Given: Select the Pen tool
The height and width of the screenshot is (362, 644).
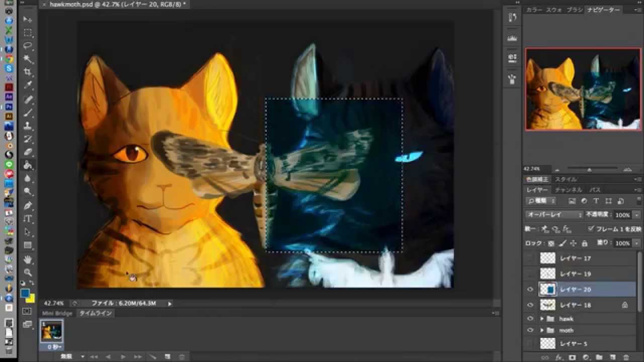Looking at the screenshot, I should (x=28, y=206).
